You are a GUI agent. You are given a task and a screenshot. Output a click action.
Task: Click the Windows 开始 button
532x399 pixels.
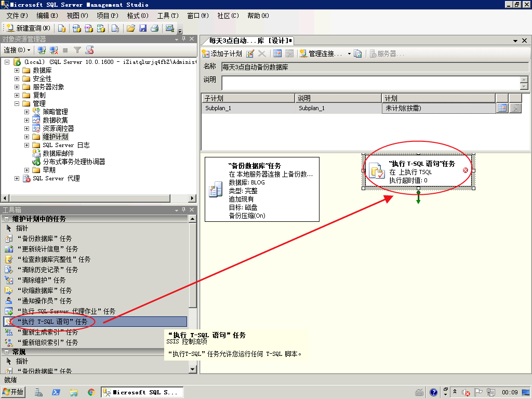pos(14,392)
